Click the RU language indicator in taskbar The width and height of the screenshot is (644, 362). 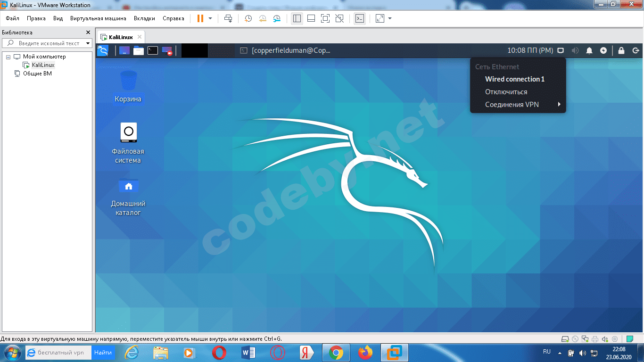click(x=547, y=352)
